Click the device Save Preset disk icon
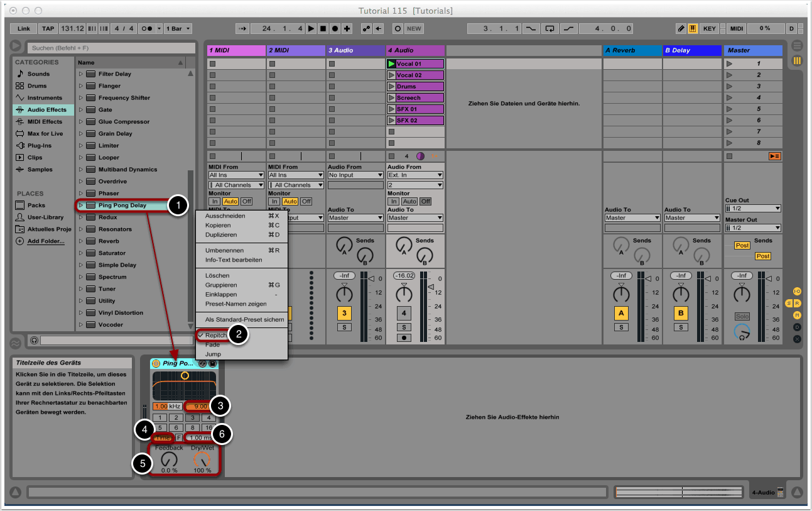 (x=212, y=363)
